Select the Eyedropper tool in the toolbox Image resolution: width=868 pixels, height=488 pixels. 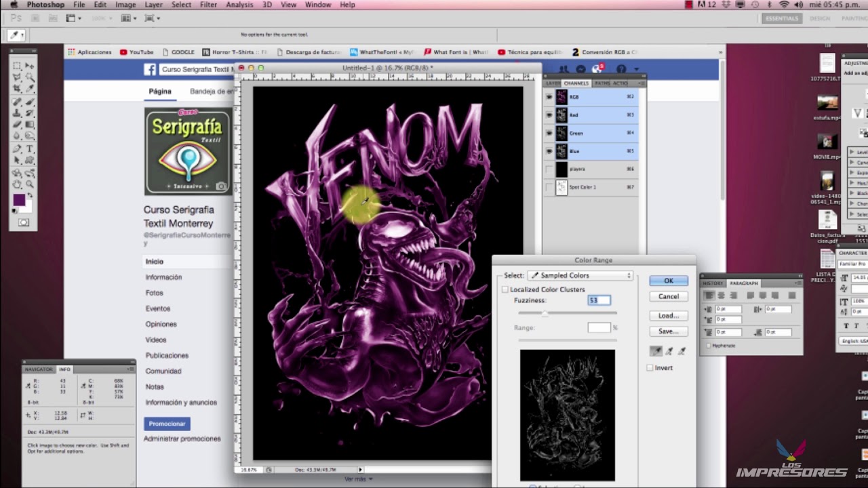tap(30, 89)
